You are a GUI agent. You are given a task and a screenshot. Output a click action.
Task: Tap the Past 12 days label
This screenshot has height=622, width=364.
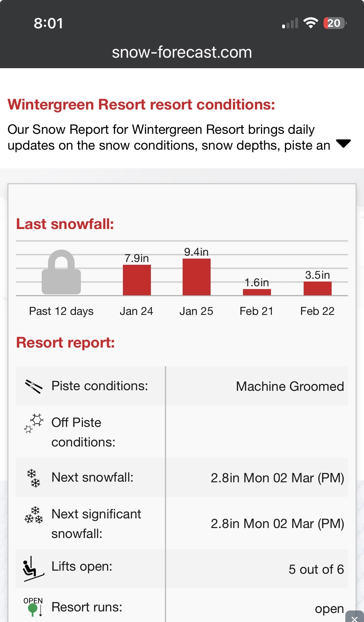61,311
